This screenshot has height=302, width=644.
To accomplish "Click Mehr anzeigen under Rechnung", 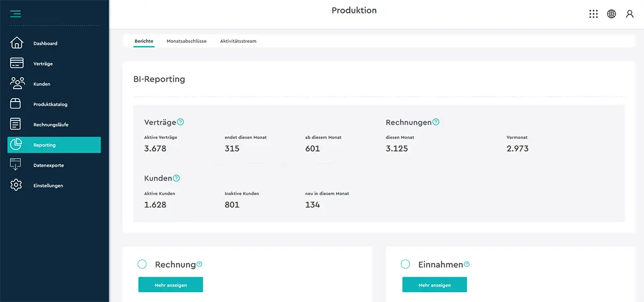I will [x=171, y=285].
